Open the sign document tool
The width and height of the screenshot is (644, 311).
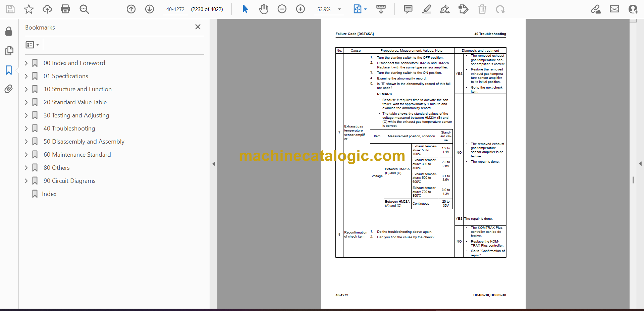(x=445, y=9)
